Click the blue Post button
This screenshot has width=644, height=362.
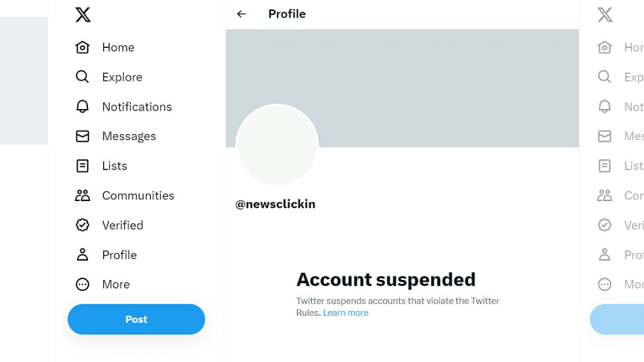tap(137, 319)
